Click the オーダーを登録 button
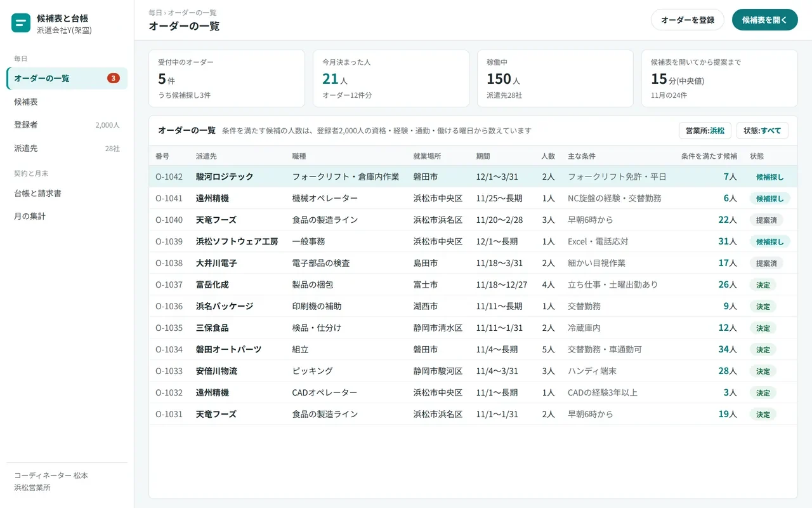 (688, 20)
